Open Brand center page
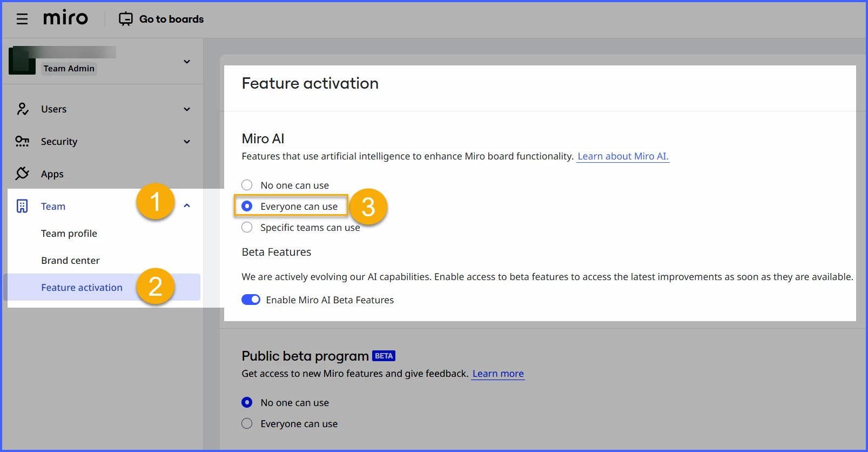The image size is (868, 452). coord(70,261)
